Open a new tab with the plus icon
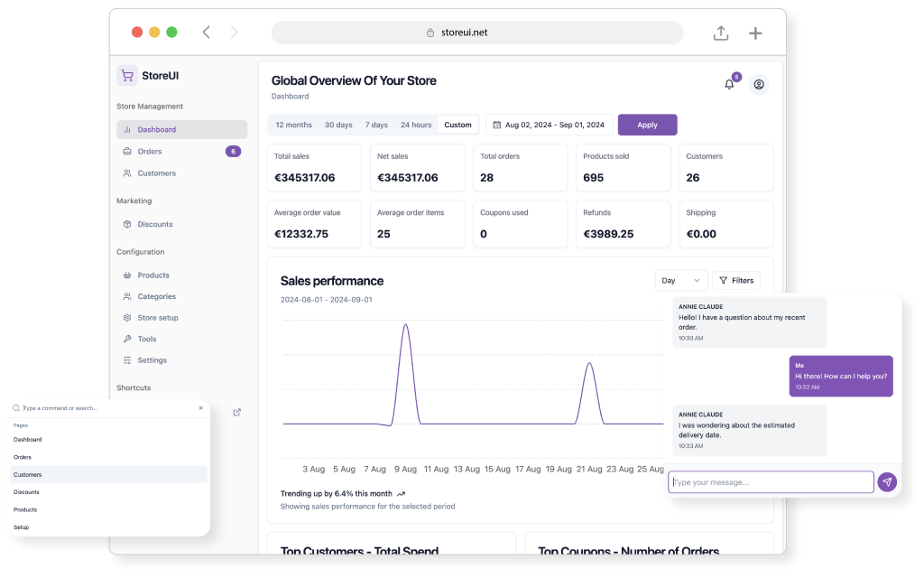The image size is (924, 578). (x=755, y=33)
